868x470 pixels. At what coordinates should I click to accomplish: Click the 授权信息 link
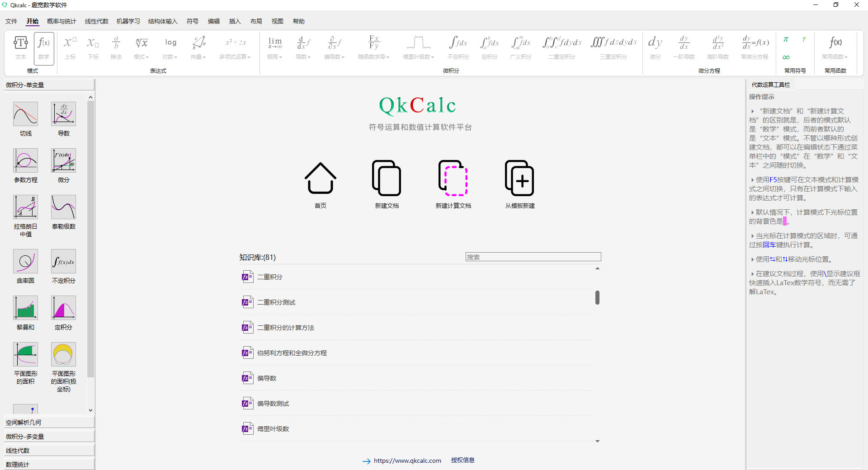(462, 460)
